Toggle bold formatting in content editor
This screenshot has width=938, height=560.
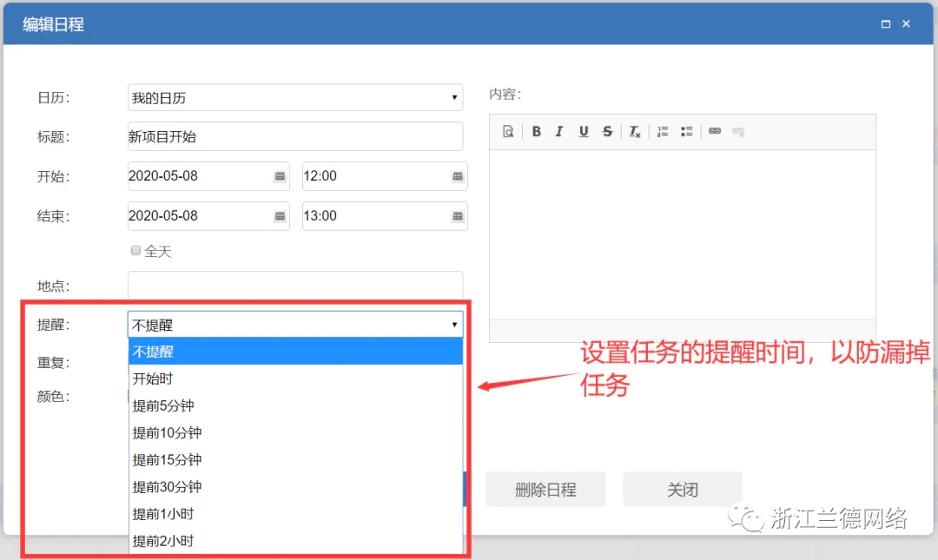point(537,132)
